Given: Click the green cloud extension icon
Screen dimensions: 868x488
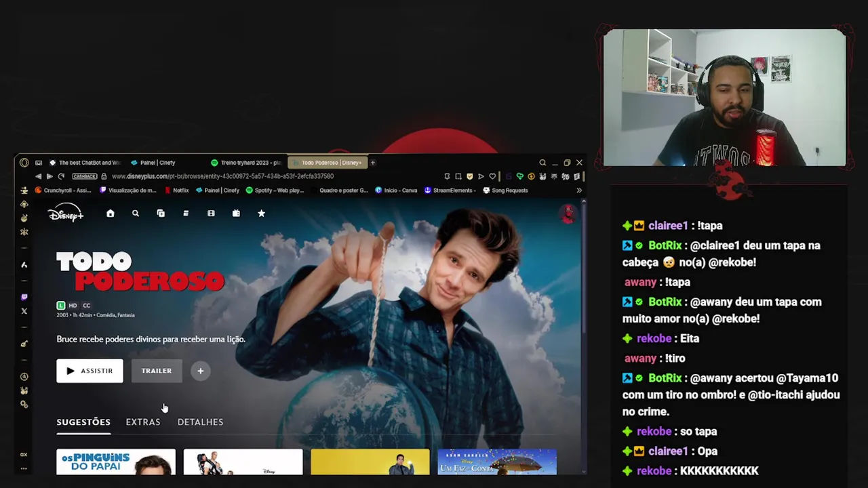Looking at the screenshot, I should 520,176.
